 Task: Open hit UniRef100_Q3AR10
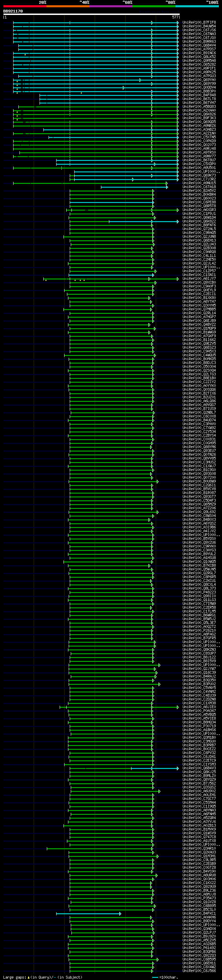199,848
